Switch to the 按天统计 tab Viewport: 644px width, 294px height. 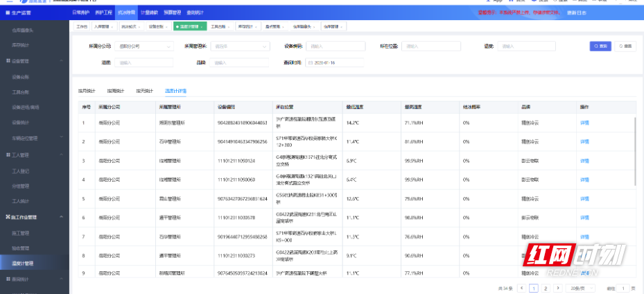coord(145,91)
